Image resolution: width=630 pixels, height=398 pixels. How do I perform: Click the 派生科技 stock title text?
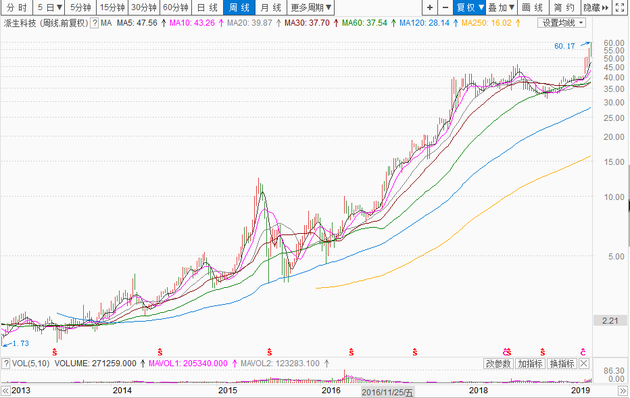pyautogui.click(x=20, y=23)
